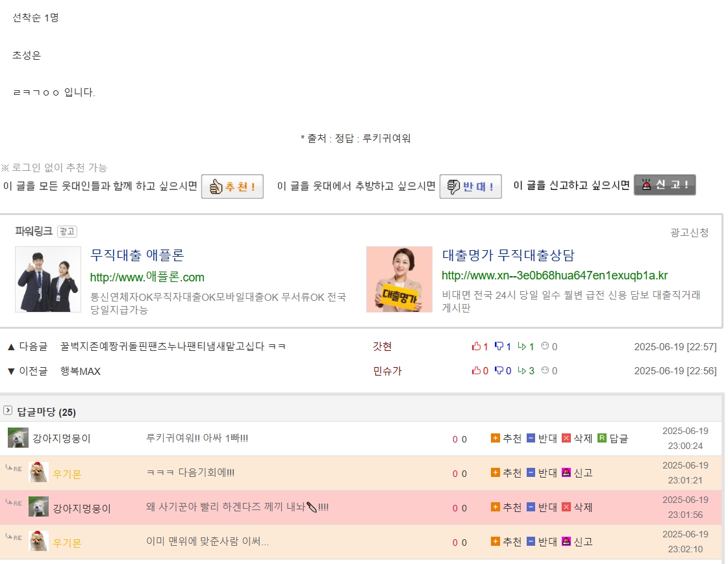Click the reply text 왜 사기꾼아 빨리 하겐다즈 께끼 내놔
The image size is (728, 564).
237,507
